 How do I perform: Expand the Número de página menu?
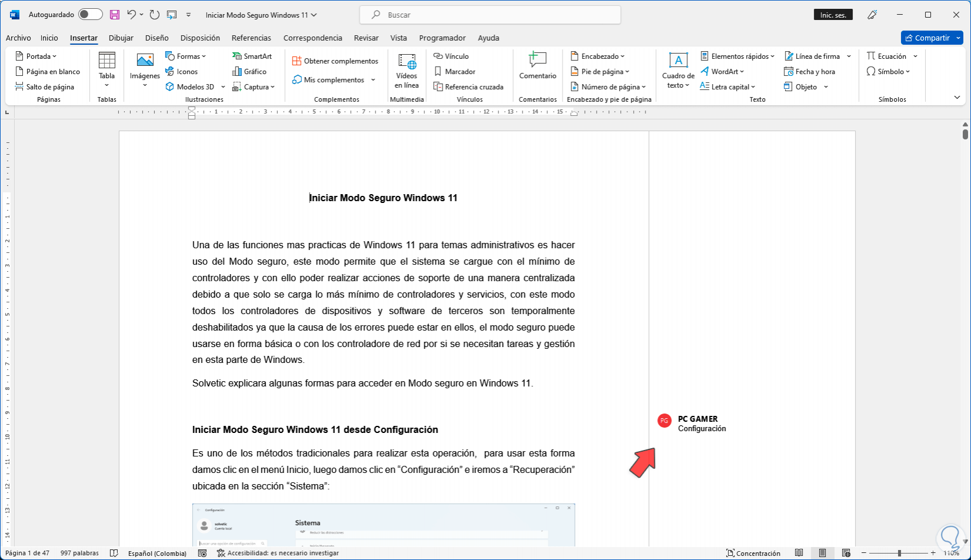click(x=608, y=87)
